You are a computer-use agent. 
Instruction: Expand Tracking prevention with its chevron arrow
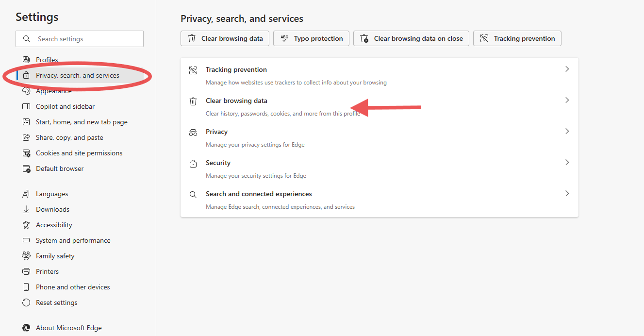pos(567,69)
